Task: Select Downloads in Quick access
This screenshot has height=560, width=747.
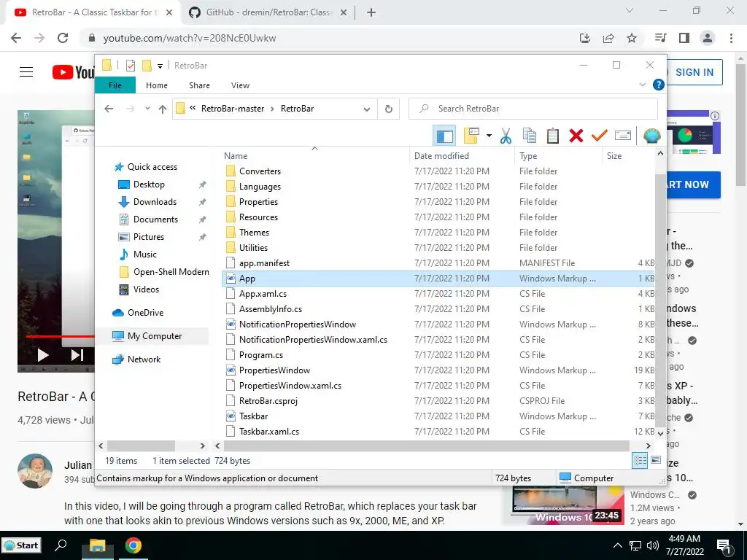Action: pos(155,202)
